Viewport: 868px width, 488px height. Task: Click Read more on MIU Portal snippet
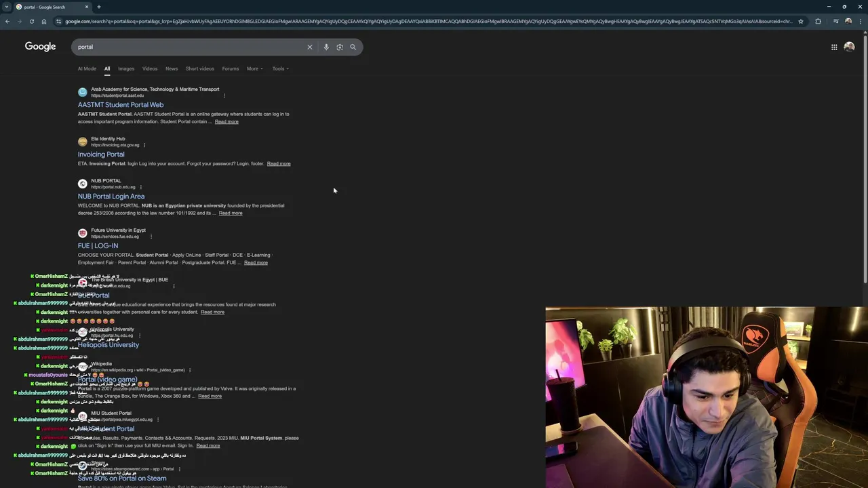[x=208, y=445]
